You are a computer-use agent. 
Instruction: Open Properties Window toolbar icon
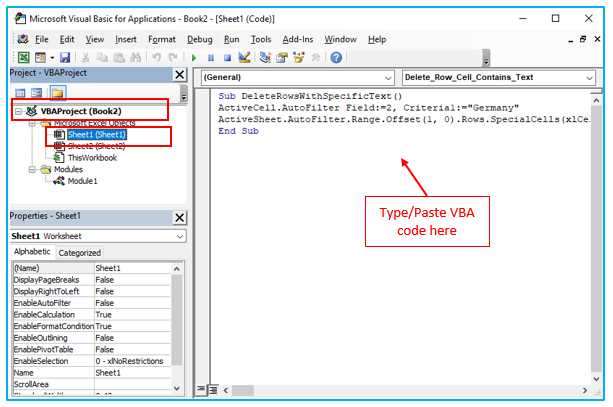(x=282, y=58)
